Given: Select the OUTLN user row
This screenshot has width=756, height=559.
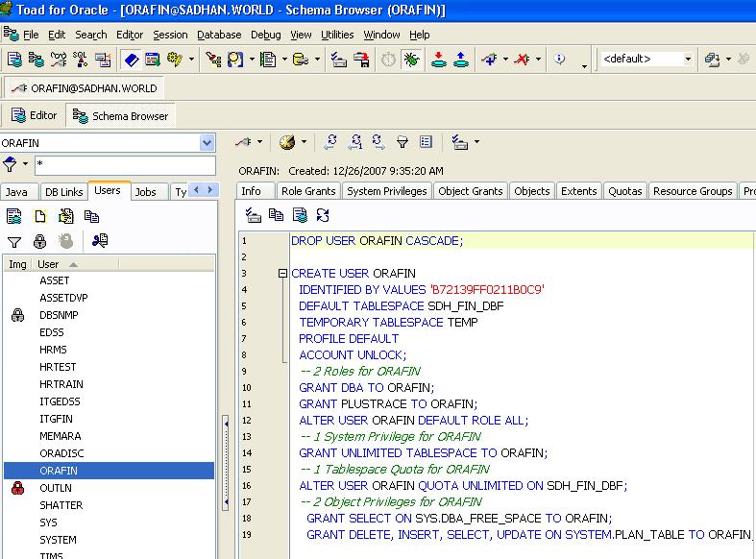Looking at the screenshot, I should (109, 488).
